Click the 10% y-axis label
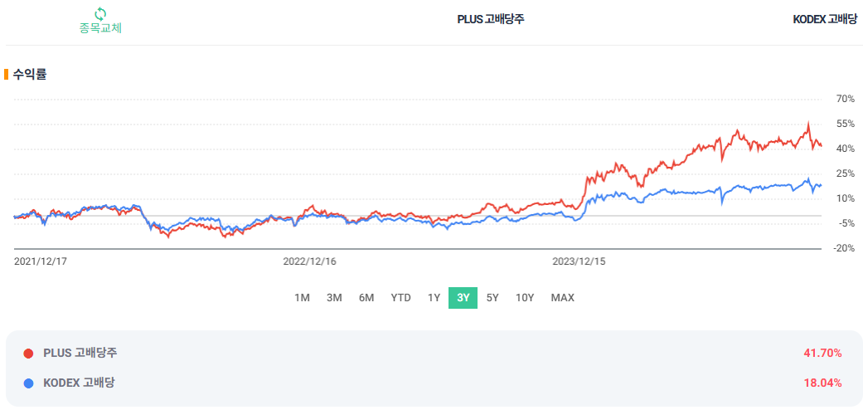The height and width of the screenshot is (410, 868). click(x=846, y=198)
